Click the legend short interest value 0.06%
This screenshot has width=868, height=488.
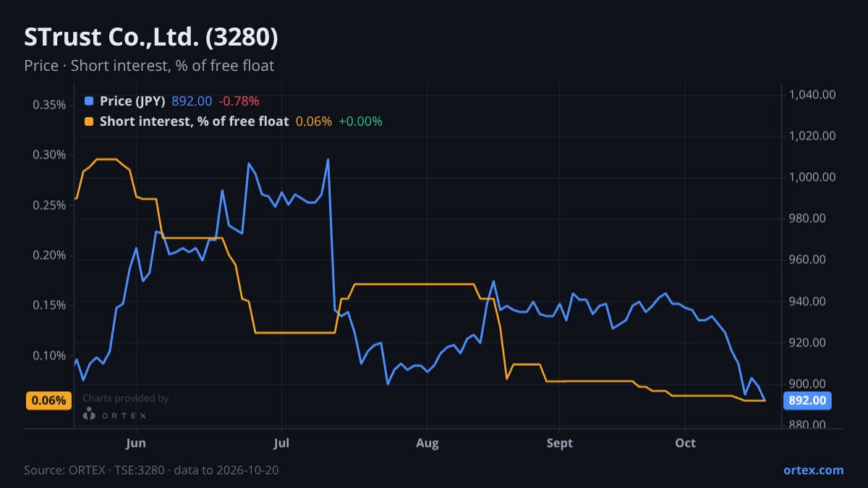pyautogui.click(x=314, y=121)
